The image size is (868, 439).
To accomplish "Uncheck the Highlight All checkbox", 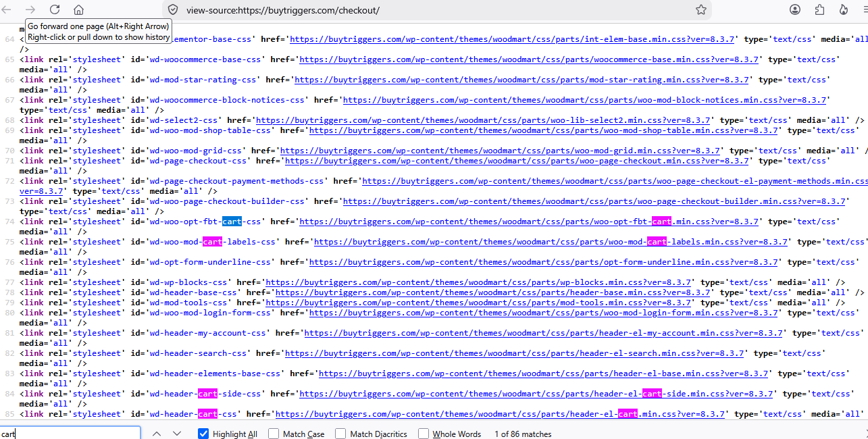I will click(203, 434).
